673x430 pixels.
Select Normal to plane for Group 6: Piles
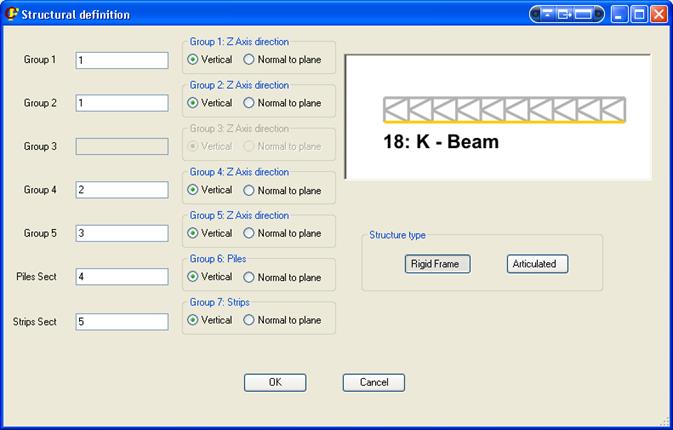point(282,277)
